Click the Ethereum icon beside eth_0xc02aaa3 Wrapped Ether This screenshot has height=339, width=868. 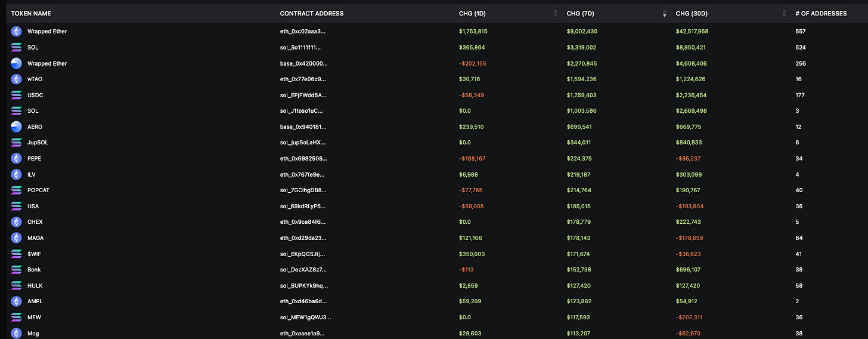16,32
